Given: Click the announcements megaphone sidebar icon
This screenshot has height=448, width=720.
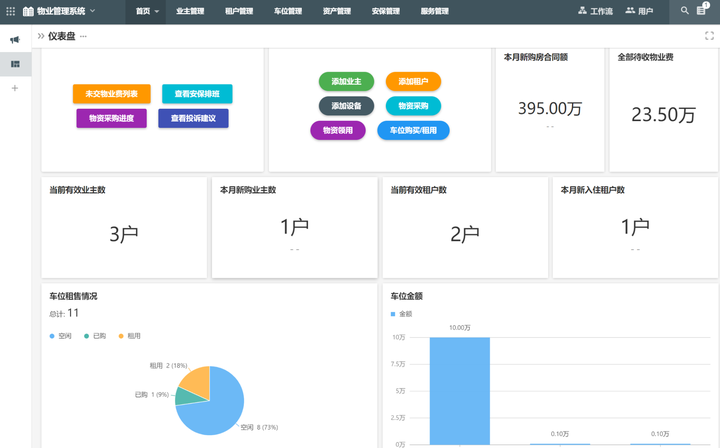Looking at the screenshot, I should point(15,40).
